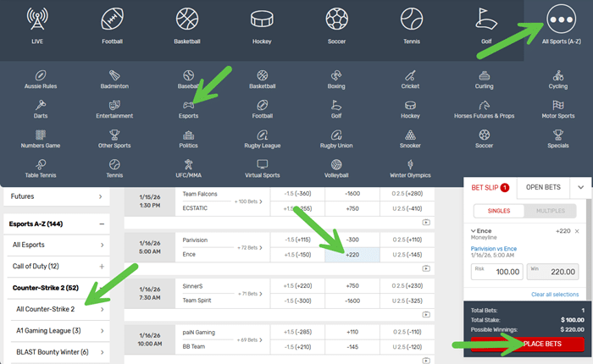593x364 pixels.
Task: Select the Basketball icon in top bar
Action: click(187, 25)
